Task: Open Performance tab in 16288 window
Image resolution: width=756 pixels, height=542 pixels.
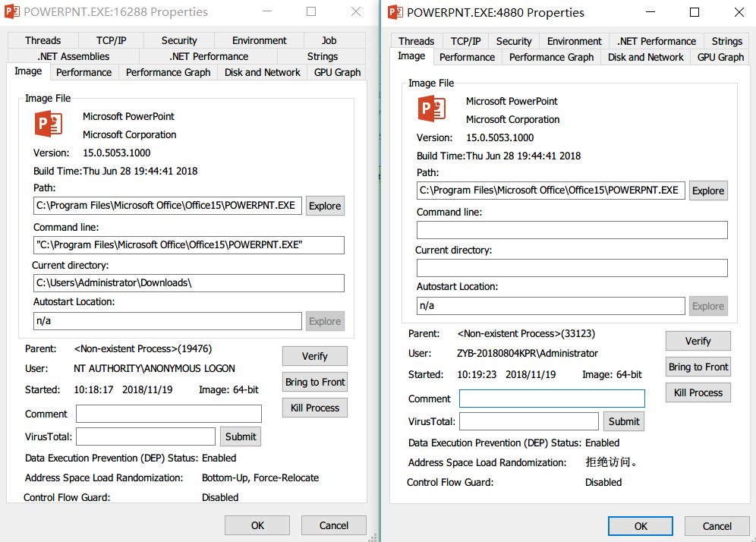Action: (84, 72)
